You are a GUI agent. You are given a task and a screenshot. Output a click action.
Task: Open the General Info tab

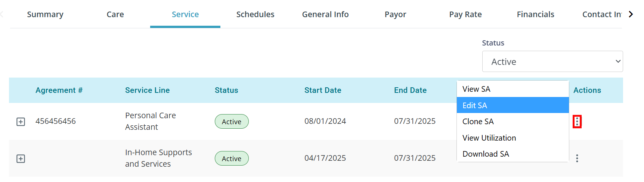coord(325,14)
